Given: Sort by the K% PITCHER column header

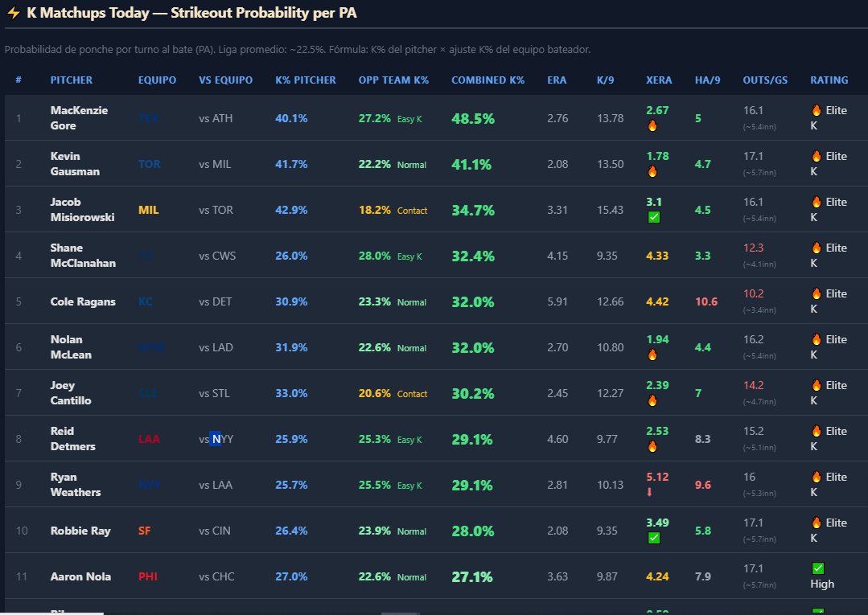Looking at the screenshot, I should (x=306, y=80).
